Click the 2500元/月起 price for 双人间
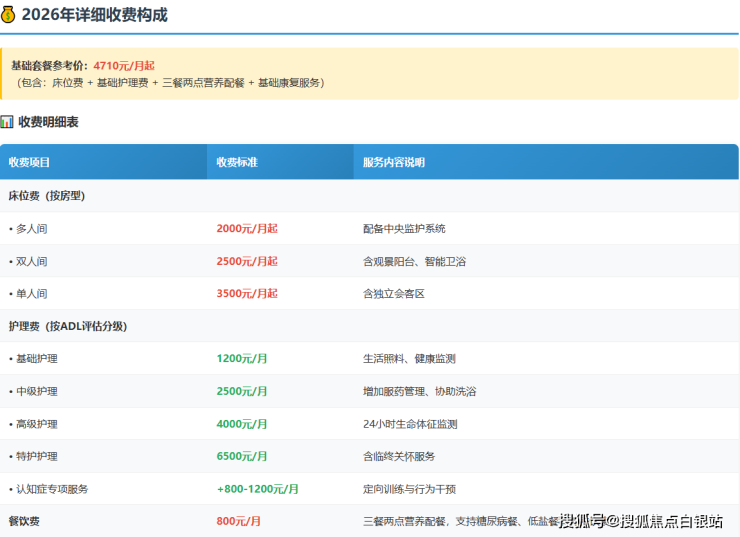 pos(247,261)
